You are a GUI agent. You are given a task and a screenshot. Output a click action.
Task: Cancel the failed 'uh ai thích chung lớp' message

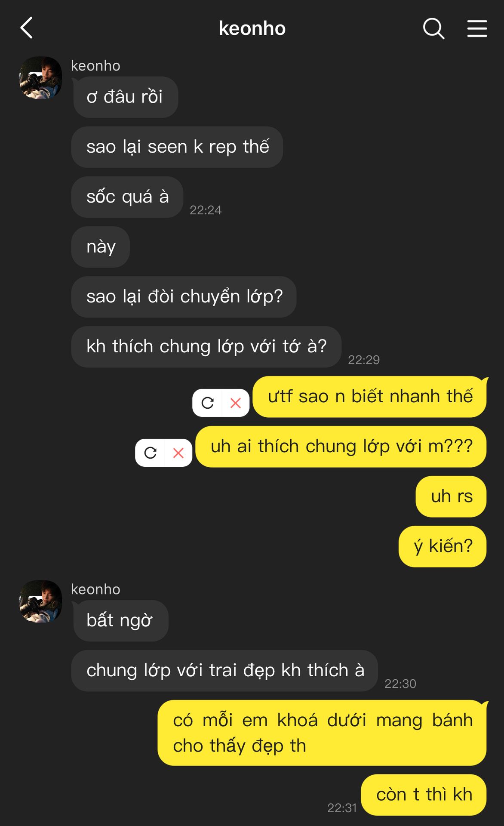tap(178, 453)
